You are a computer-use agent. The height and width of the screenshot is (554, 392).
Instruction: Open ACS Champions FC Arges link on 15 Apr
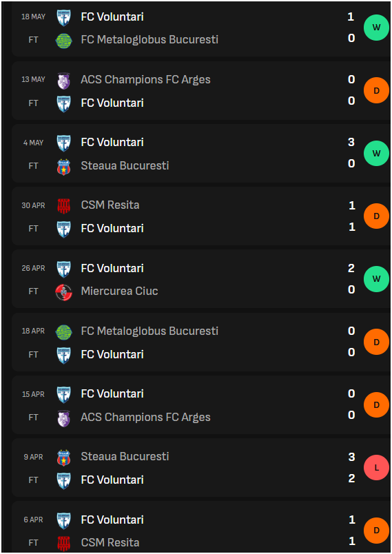tap(145, 417)
